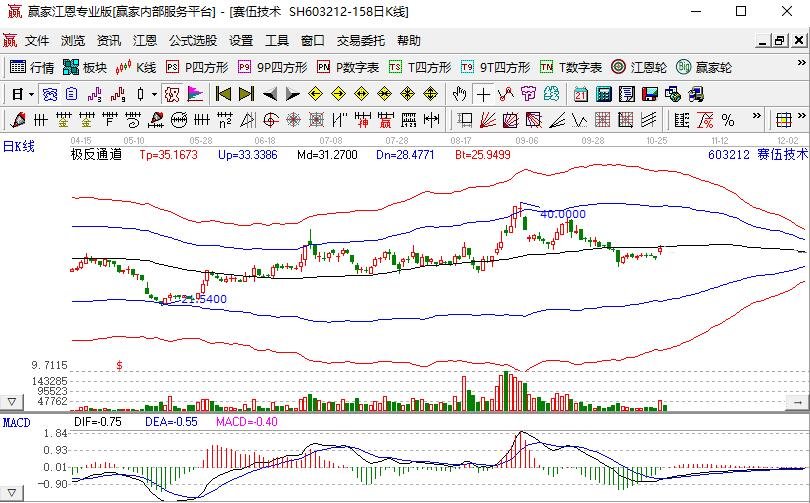Click the yellow diamond left-arrow icon
The image size is (810, 503).
click(x=315, y=95)
